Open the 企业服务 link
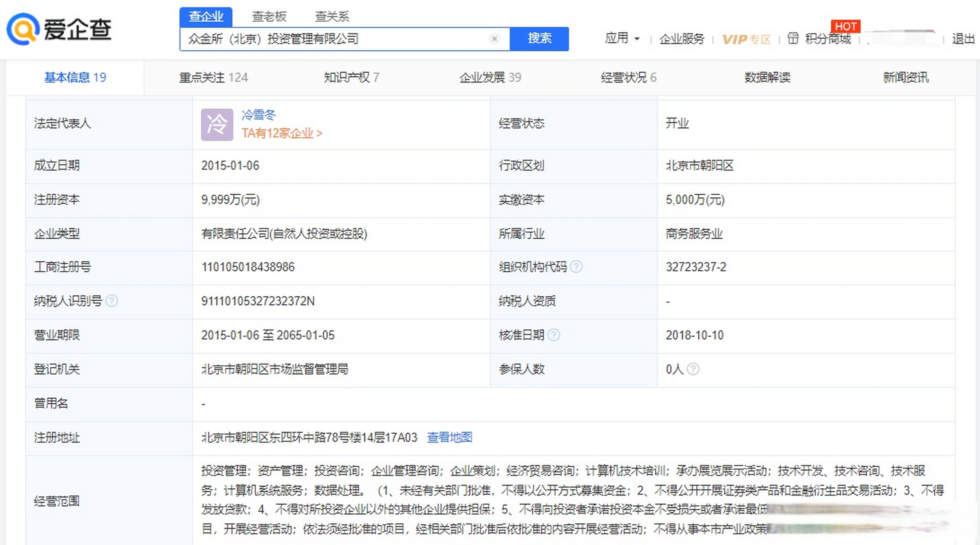The image size is (980, 545). click(682, 39)
